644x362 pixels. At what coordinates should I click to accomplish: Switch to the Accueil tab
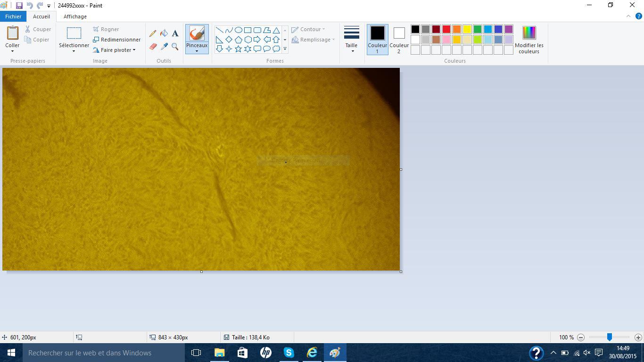[x=41, y=16]
